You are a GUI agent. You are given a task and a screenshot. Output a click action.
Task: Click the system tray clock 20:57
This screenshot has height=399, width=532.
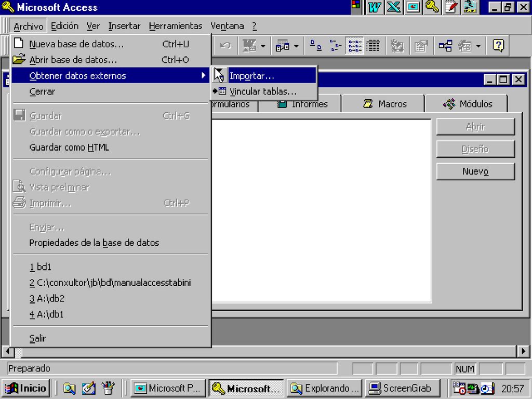[513, 389]
